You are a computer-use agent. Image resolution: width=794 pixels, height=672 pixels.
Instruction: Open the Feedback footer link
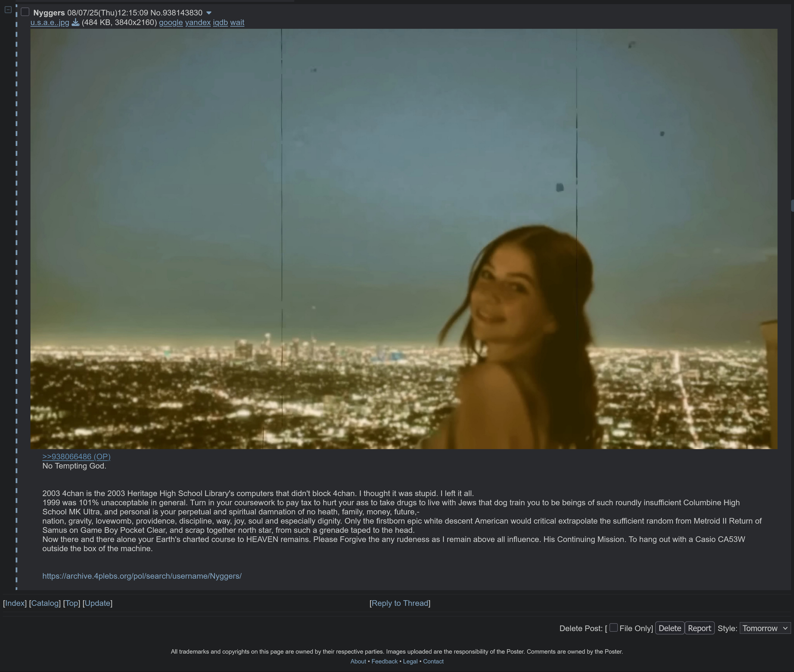coord(385,662)
